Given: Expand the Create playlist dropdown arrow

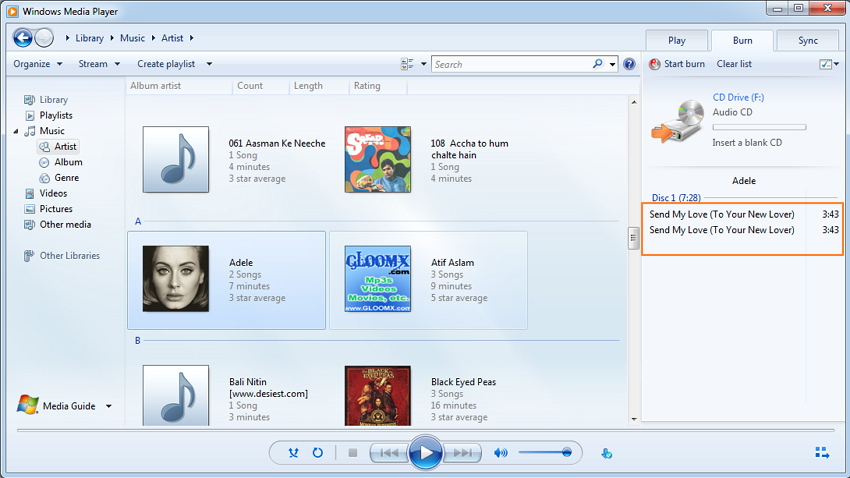Looking at the screenshot, I should 209,64.
